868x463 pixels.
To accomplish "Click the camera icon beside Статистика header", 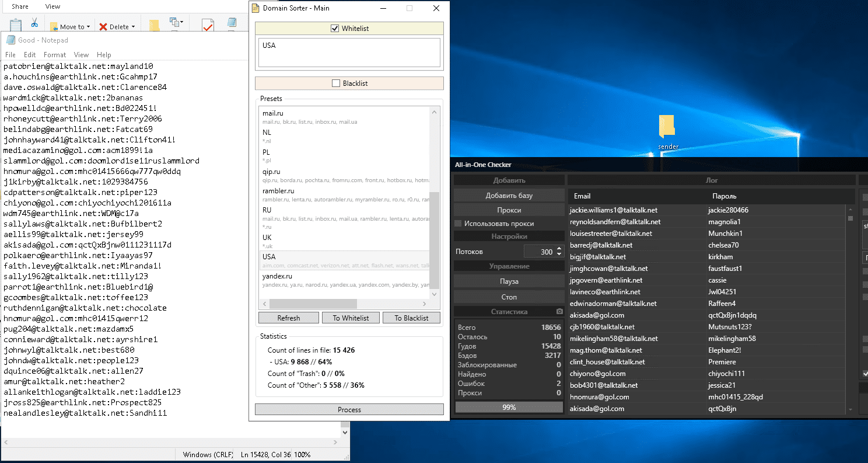I will tap(559, 312).
